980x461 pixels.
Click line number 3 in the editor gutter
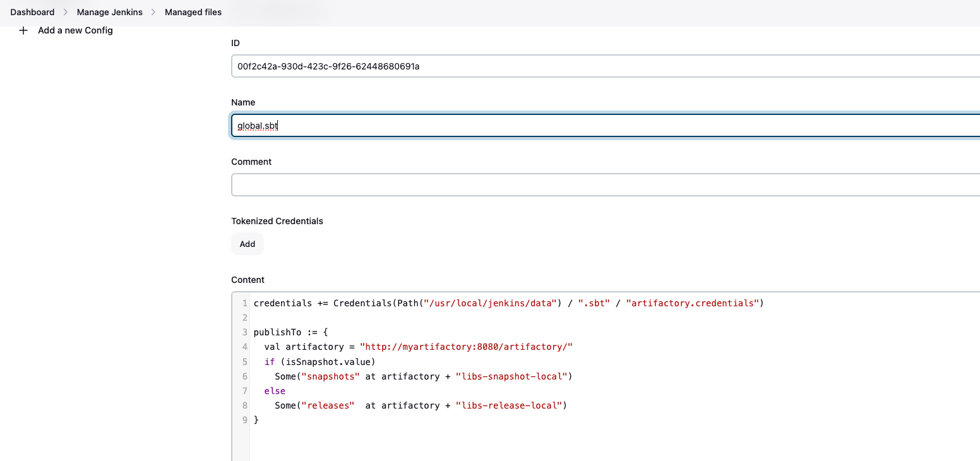coord(244,332)
